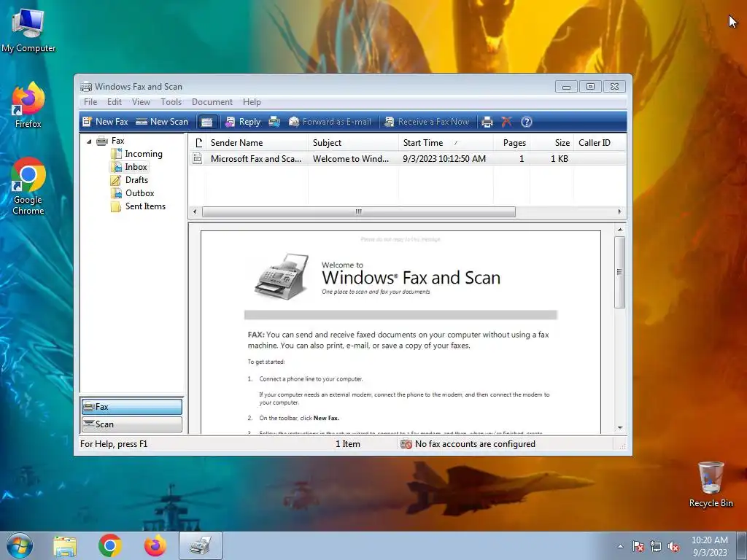Click the list horizontal scrollbar thumb
747x560 pixels.
click(x=359, y=211)
